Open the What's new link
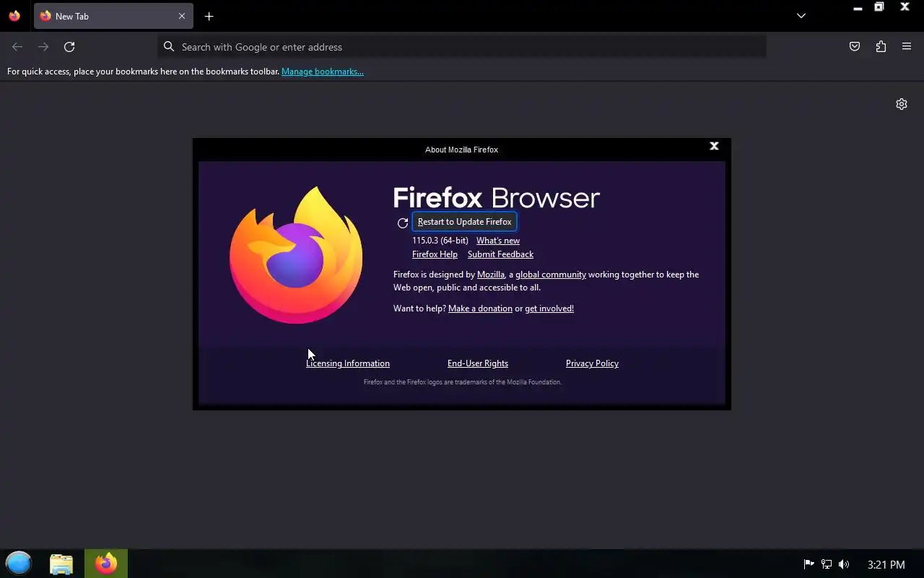Viewport: 924px width, 578px height. click(498, 241)
